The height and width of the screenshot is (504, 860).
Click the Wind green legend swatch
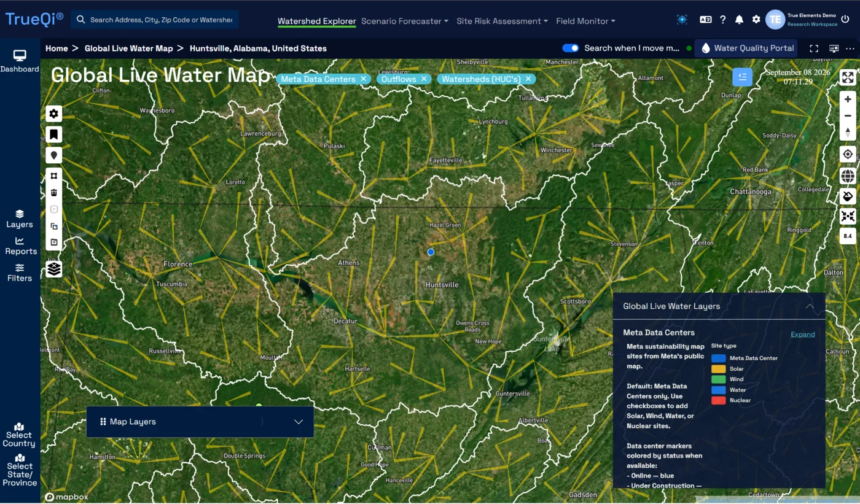click(718, 379)
